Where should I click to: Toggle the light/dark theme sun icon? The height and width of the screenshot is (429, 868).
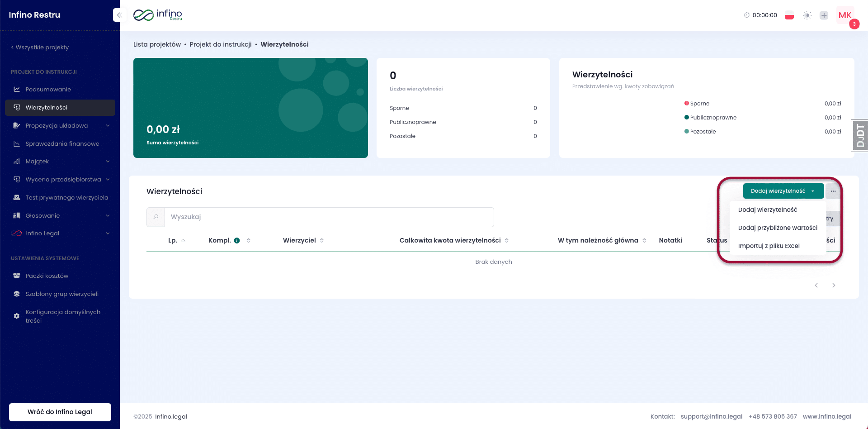807,15
